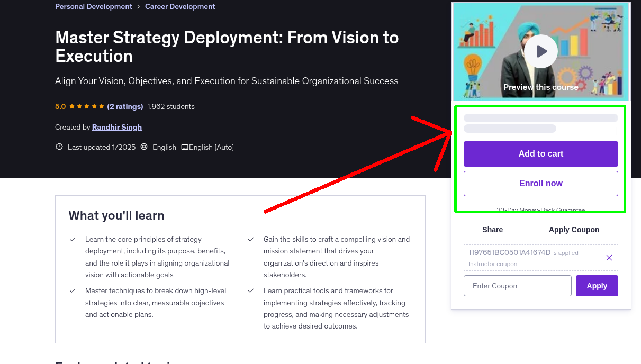This screenshot has width=641, height=364.
Task: Open the Personal Development breadcrumb
Action: click(x=94, y=7)
